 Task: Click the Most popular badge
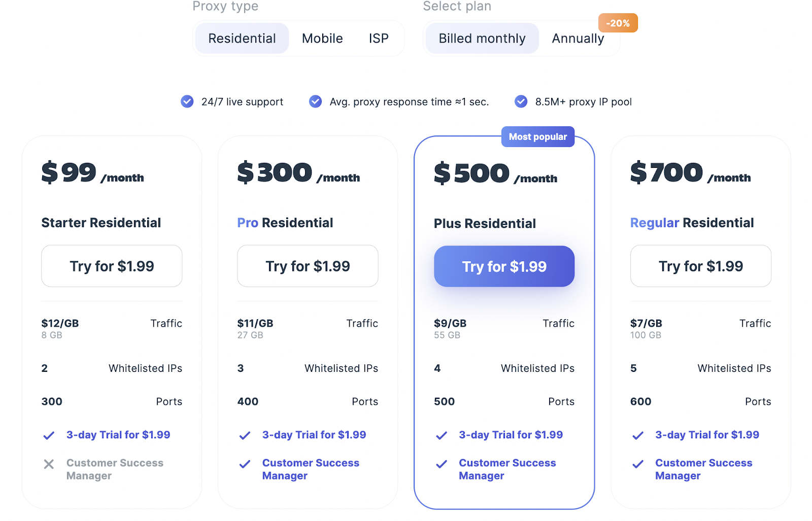click(537, 137)
